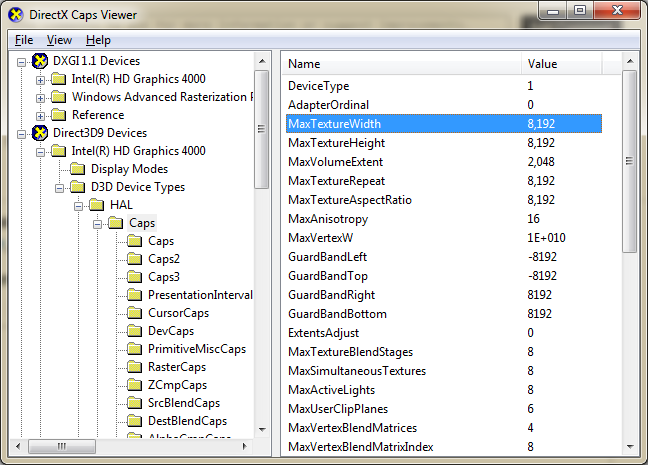648x465 pixels.
Task: Select the CursorCaps tree item
Action: click(179, 313)
